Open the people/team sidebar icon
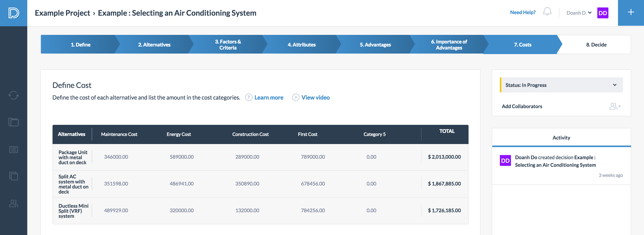This screenshot has height=235, width=644. tap(14, 203)
